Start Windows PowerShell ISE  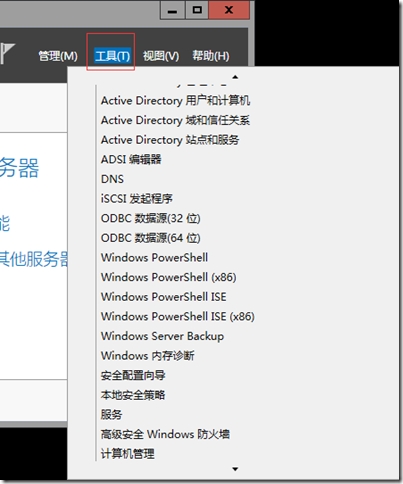pyautogui.click(x=164, y=297)
